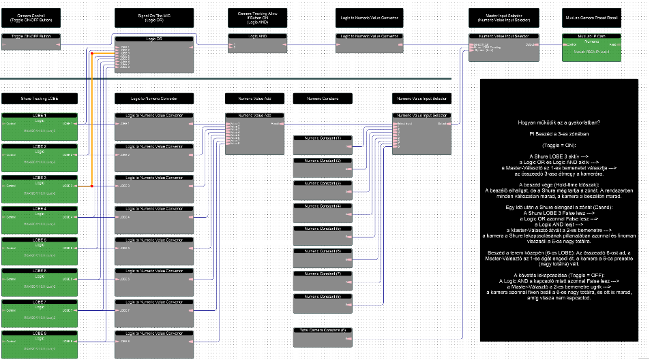650x360 pixels.
Task: Select the converter block with LOBE 2 input
Action: 154,158
